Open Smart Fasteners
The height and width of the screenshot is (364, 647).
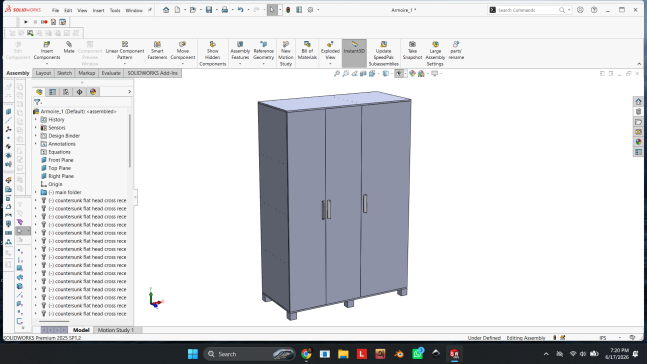coord(157,50)
